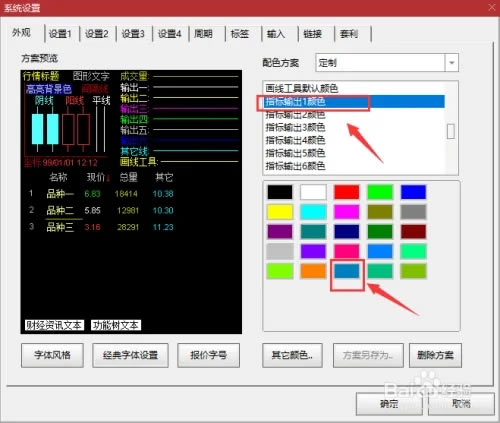Click the 报价字号 button
Viewport: 500px width, 423px height.
(x=208, y=355)
